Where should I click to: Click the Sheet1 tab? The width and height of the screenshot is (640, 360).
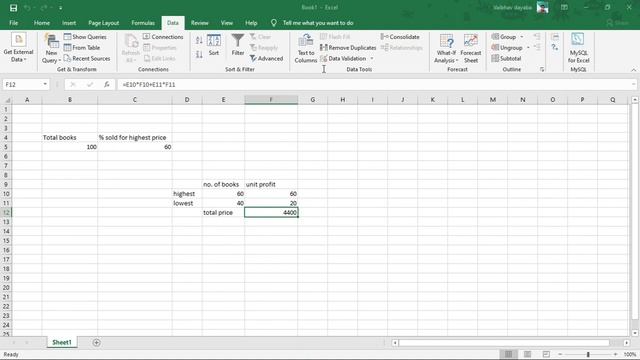62,342
